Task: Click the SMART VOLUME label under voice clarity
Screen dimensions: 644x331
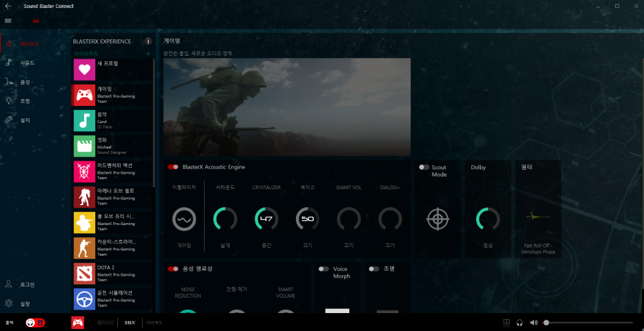Action: pyautogui.click(x=286, y=292)
